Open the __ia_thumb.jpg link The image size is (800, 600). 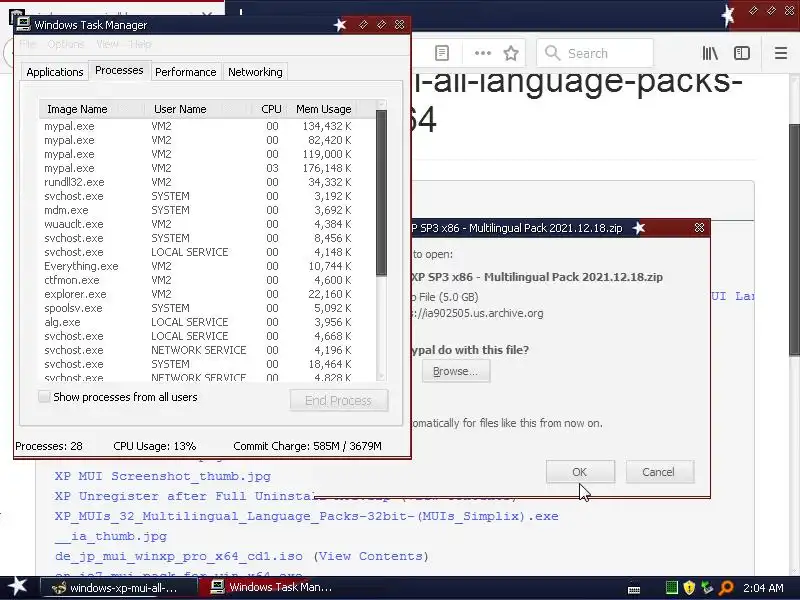pos(111,536)
